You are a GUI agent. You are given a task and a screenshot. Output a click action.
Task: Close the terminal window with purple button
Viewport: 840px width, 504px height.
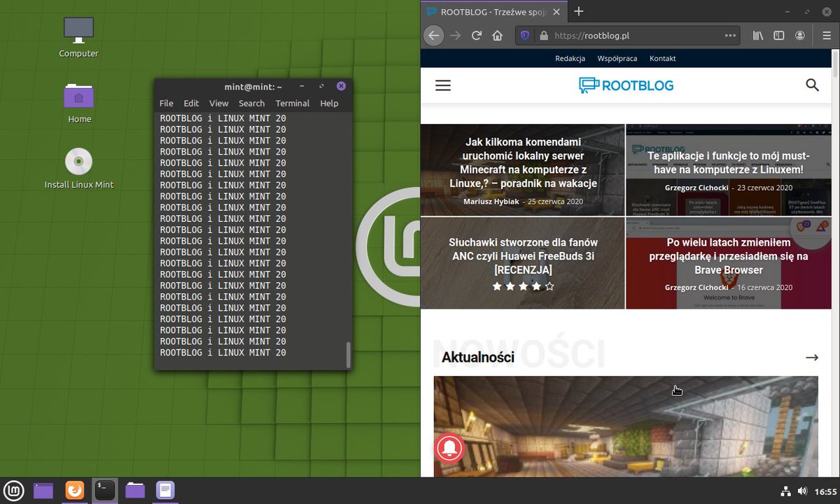[341, 87]
